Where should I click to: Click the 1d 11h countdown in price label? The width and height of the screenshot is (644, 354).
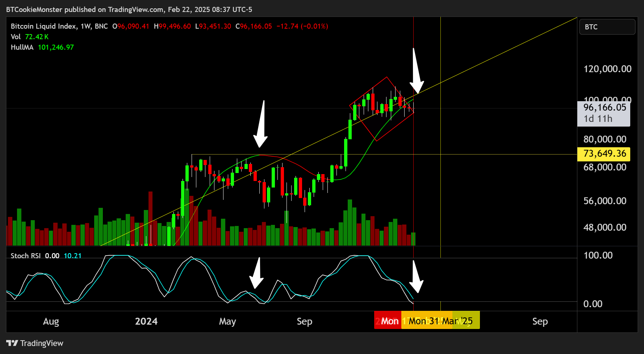coord(598,119)
